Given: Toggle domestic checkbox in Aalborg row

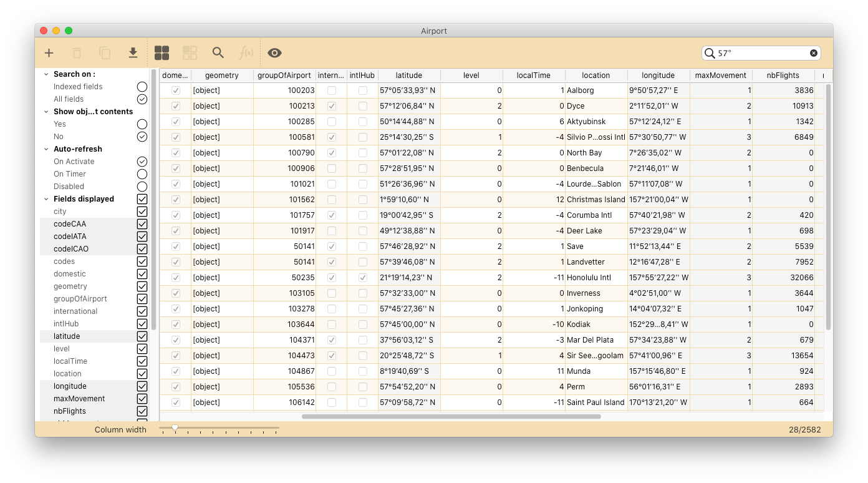Looking at the screenshot, I should tap(176, 90).
